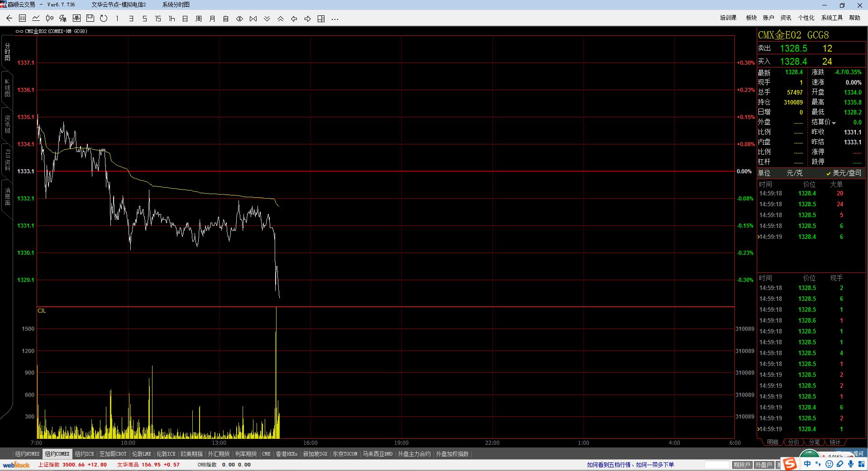Screen dimensions: 868x471
Task: Open the quote list toolbar icon
Action: click(x=22, y=19)
